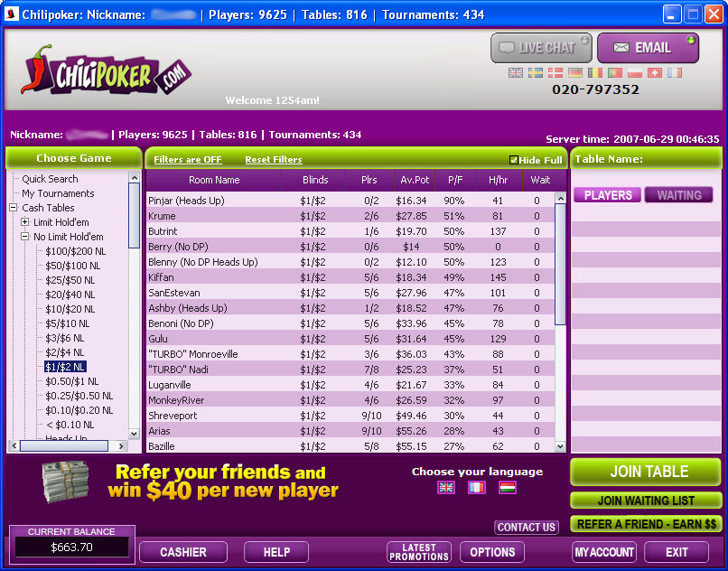Uncheck the Hide Full checkbox
This screenshot has width=728, height=571.
click(514, 160)
